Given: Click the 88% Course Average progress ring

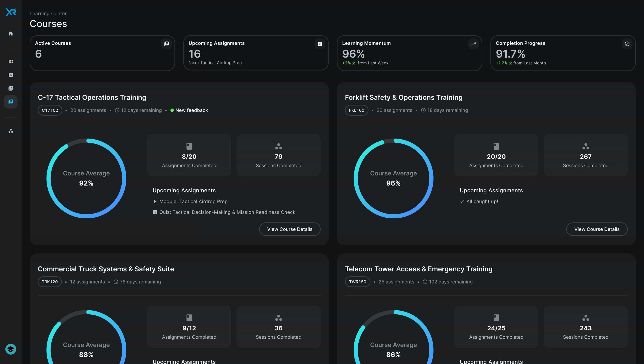Looking at the screenshot, I should click(x=86, y=337).
